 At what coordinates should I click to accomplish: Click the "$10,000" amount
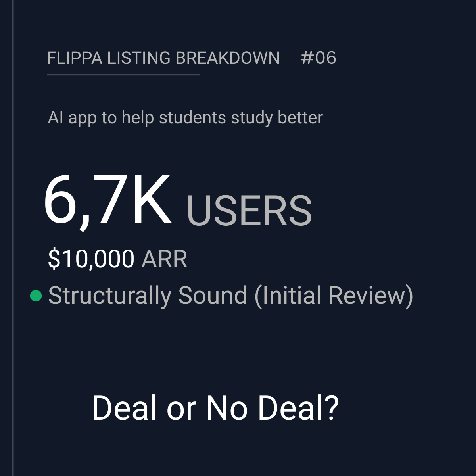tap(91, 259)
